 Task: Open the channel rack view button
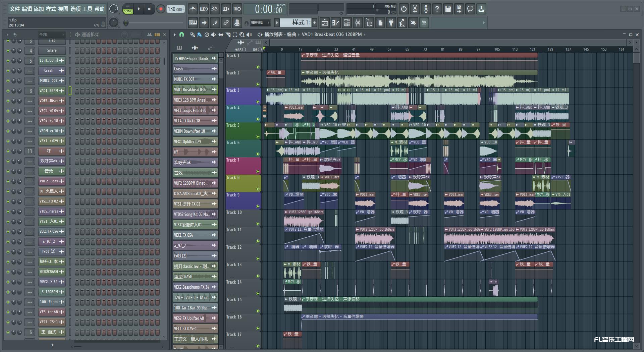click(x=347, y=23)
